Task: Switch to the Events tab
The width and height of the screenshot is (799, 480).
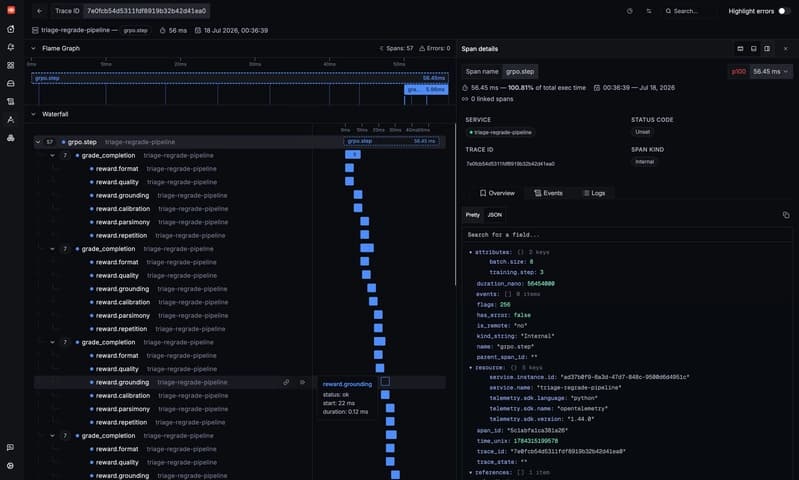Action: (548, 193)
